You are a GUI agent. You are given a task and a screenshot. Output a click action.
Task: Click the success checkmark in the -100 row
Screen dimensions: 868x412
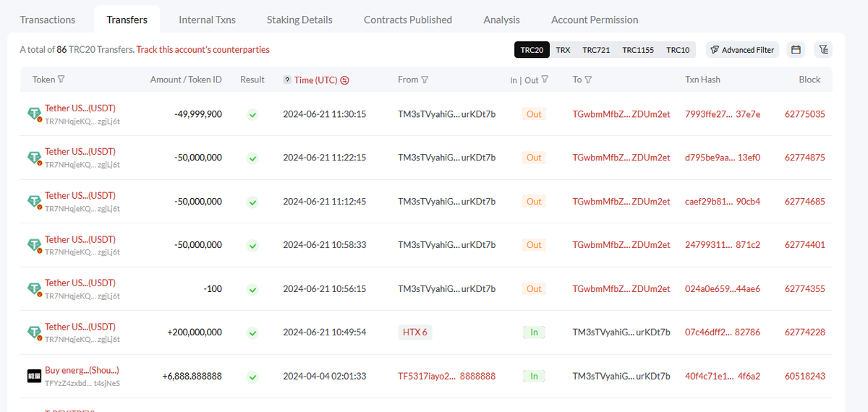pos(252,289)
